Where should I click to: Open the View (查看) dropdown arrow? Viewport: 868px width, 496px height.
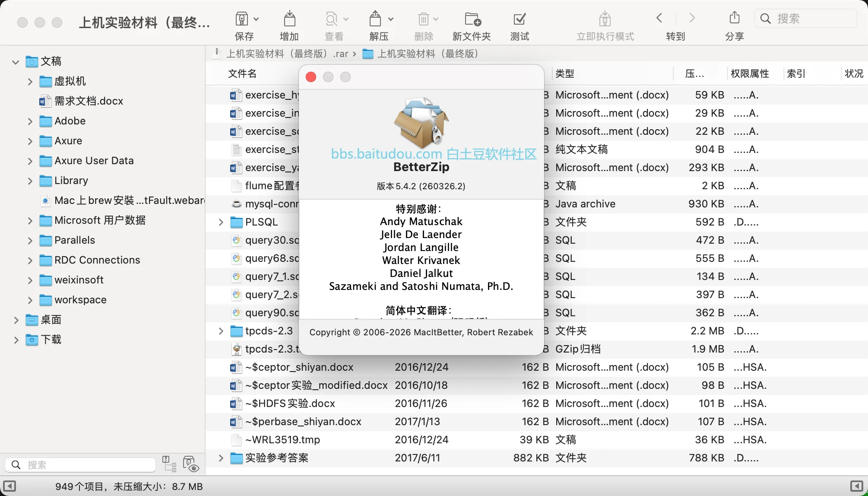pyautogui.click(x=346, y=19)
